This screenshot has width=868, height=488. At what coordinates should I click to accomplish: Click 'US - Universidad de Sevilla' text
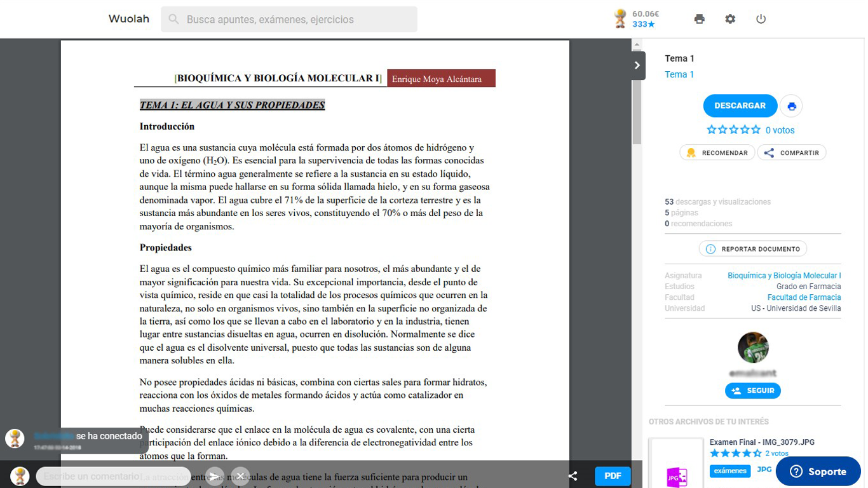pos(796,308)
